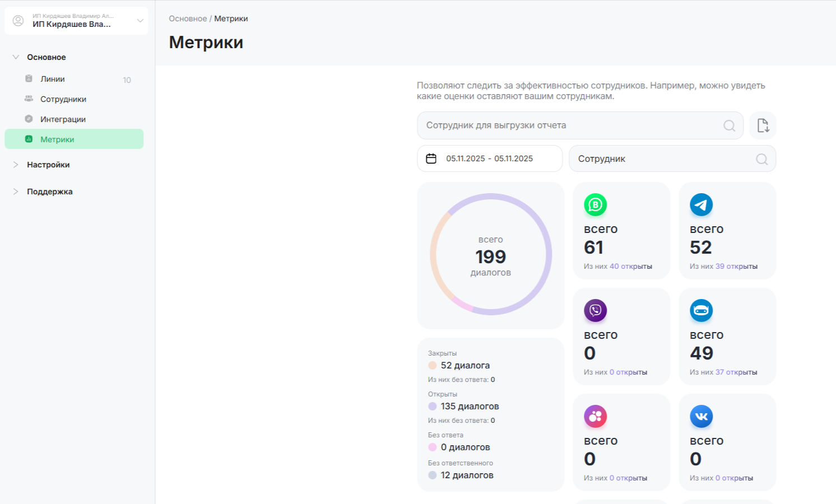The image size is (836, 504).
Task: Click the Viber channel icon
Action: pyautogui.click(x=595, y=310)
